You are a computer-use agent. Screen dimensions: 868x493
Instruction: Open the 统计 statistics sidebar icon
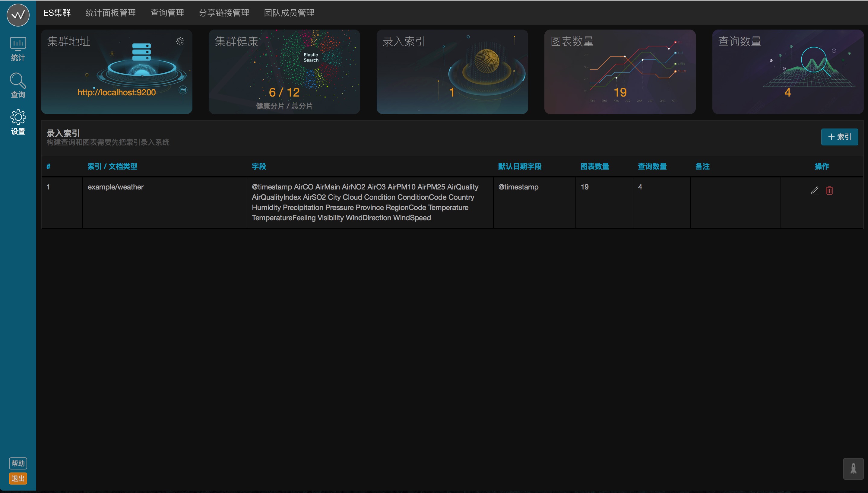click(18, 49)
